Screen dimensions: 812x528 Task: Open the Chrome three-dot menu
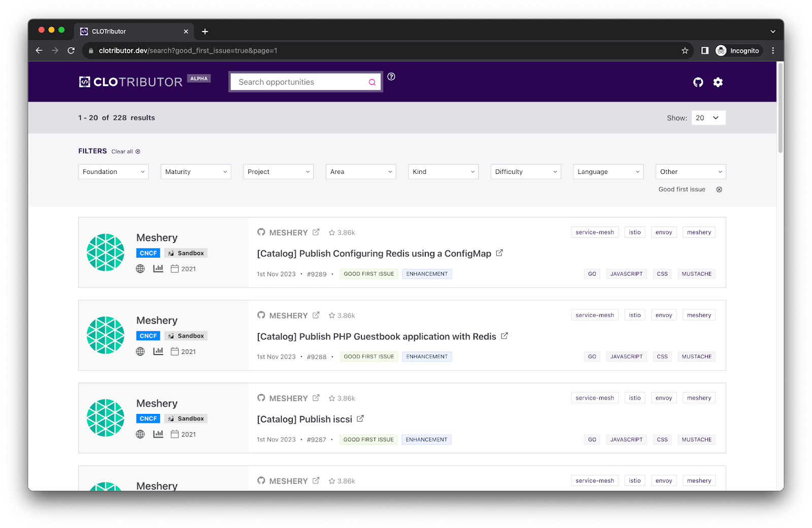pos(773,51)
